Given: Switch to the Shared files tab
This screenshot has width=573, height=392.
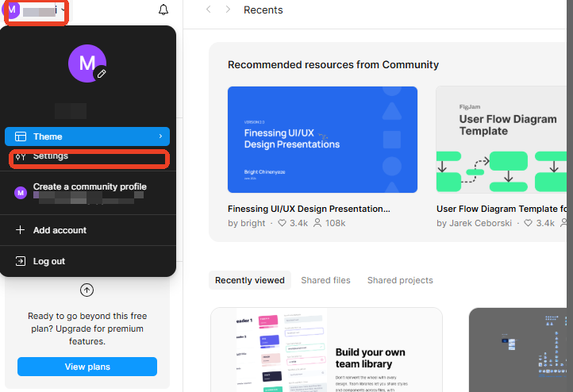Looking at the screenshot, I should pos(325,280).
